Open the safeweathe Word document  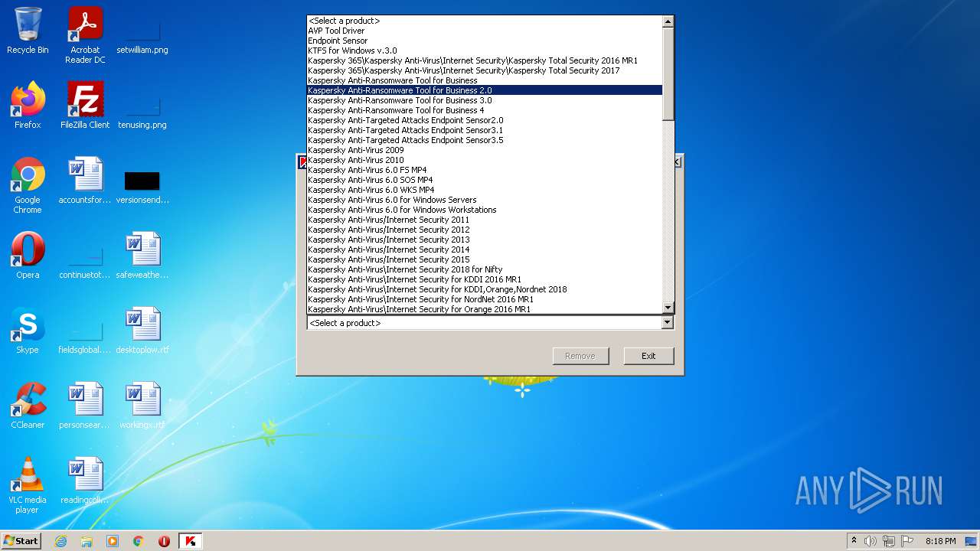coord(142,256)
